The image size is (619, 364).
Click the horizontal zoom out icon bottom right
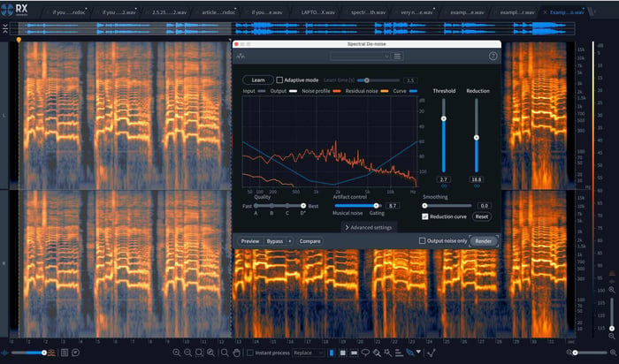point(569,353)
